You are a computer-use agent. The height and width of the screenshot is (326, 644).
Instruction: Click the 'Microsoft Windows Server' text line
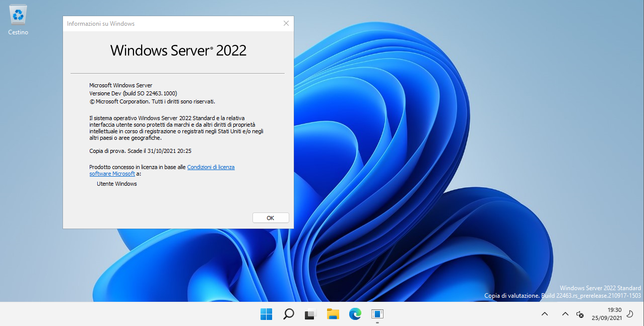(121, 85)
